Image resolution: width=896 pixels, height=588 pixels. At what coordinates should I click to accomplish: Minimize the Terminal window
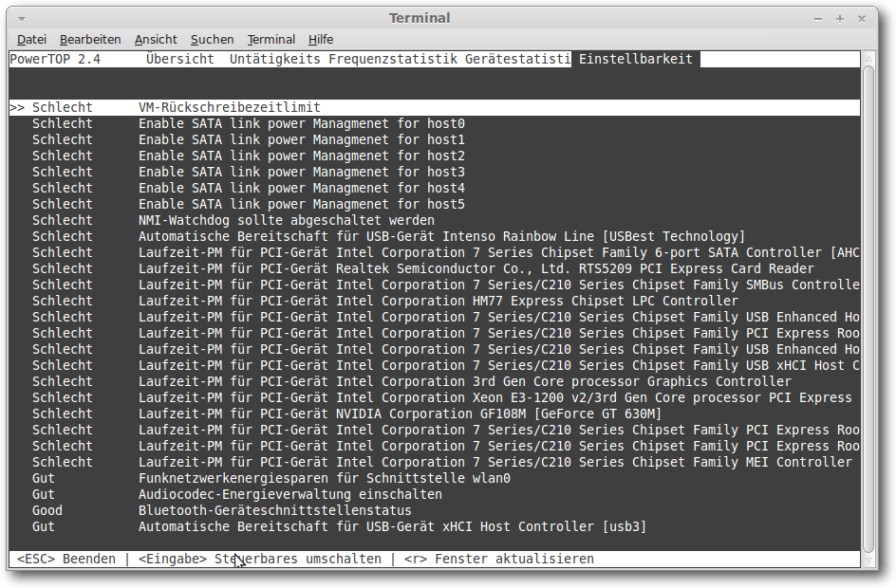(x=818, y=19)
